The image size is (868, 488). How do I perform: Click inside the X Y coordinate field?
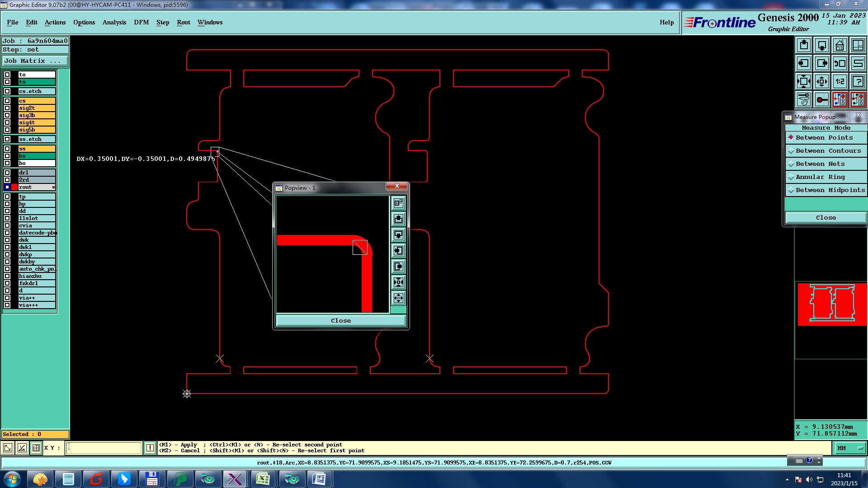click(104, 448)
